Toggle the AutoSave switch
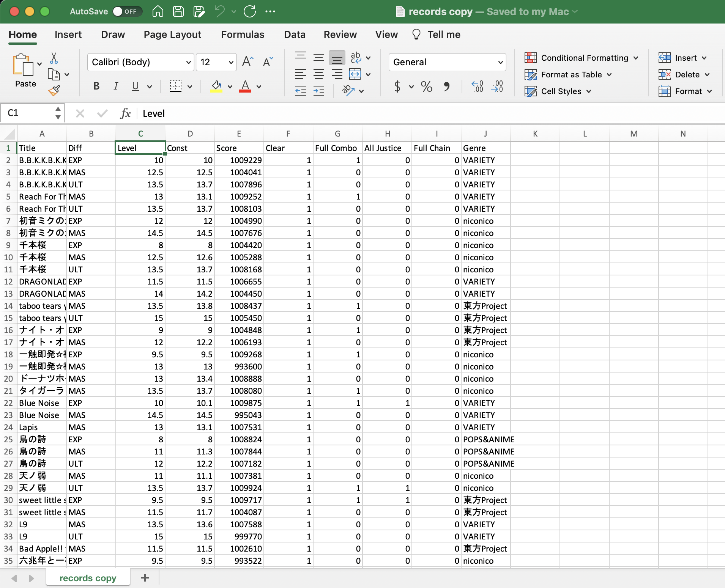Viewport: 725px width, 588px height. click(127, 11)
